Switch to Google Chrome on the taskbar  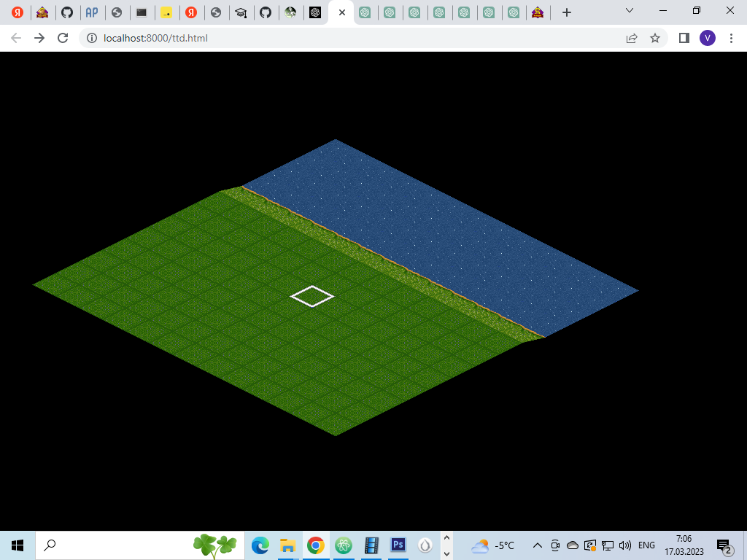click(x=315, y=545)
